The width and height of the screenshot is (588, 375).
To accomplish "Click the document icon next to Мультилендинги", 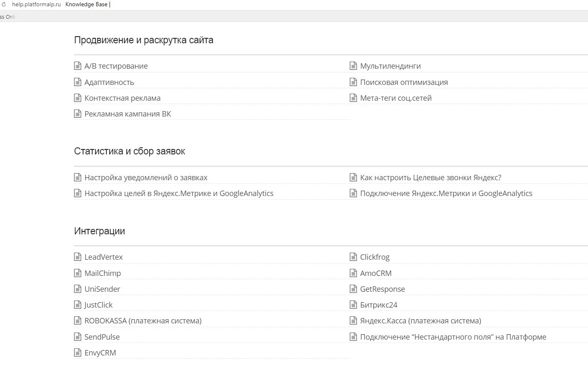I will (353, 66).
